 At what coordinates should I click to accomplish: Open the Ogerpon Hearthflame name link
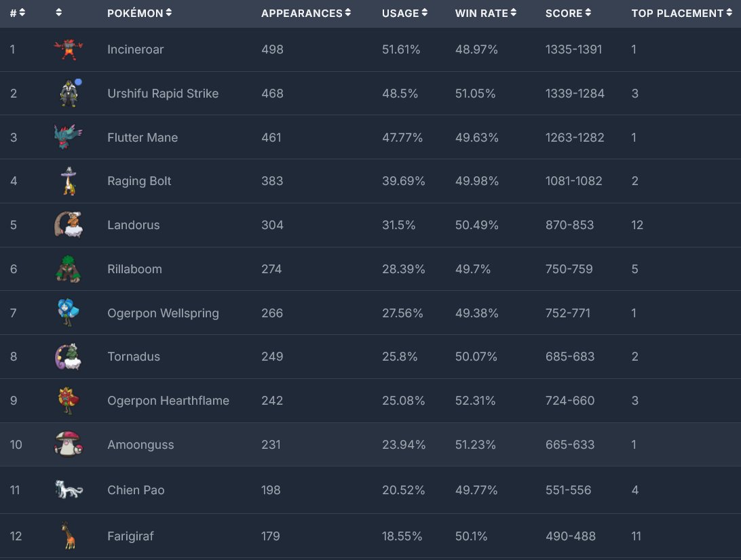tap(168, 401)
